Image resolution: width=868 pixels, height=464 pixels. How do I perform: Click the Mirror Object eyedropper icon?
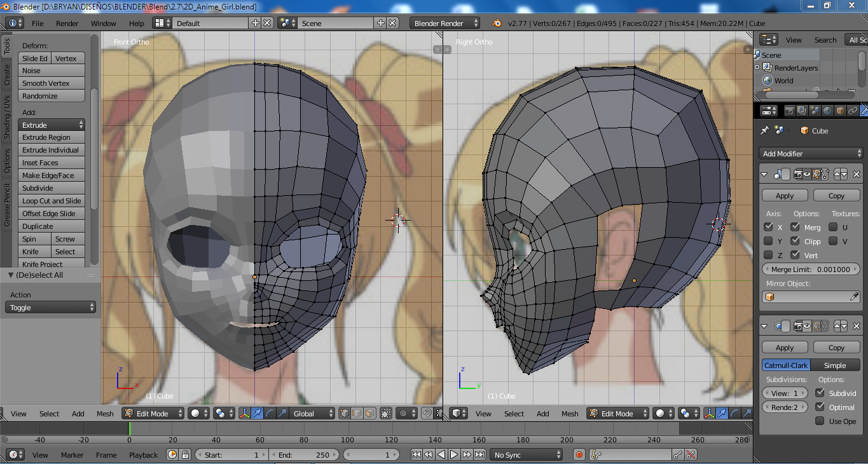[855, 297]
